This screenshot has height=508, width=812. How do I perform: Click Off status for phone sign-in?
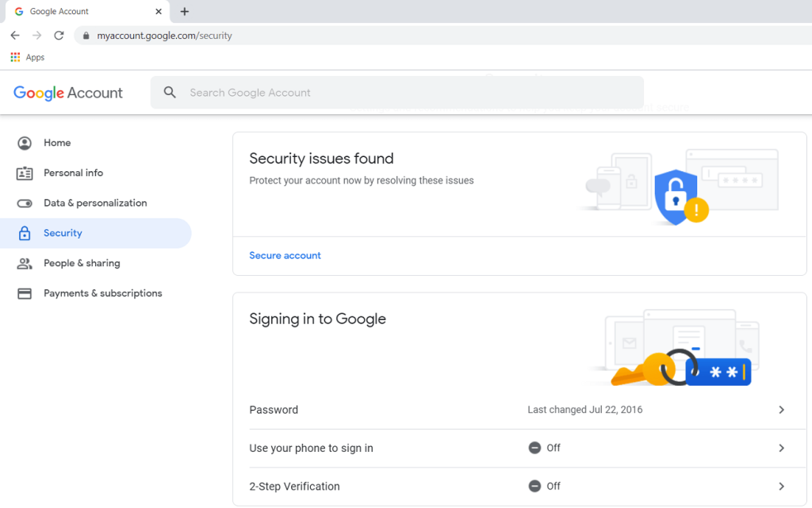click(545, 448)
